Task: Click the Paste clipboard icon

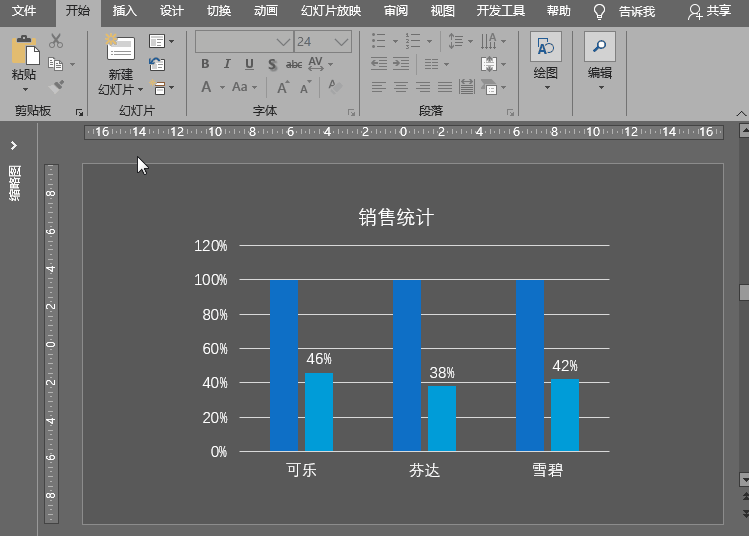Action: (25, 50)
